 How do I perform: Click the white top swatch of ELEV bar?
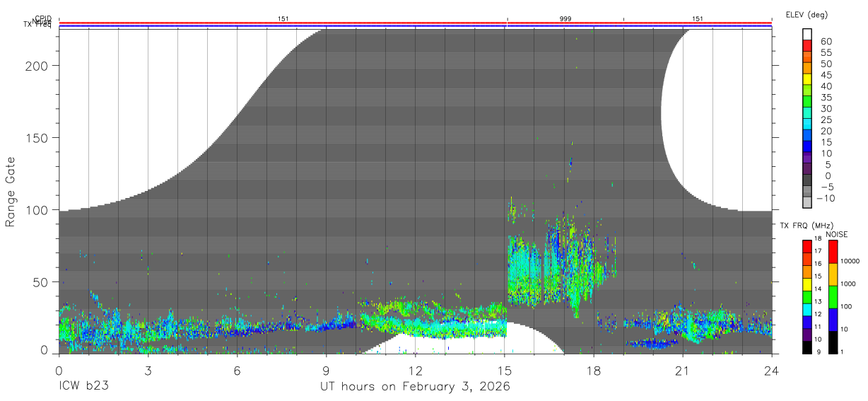pos(807,35)
